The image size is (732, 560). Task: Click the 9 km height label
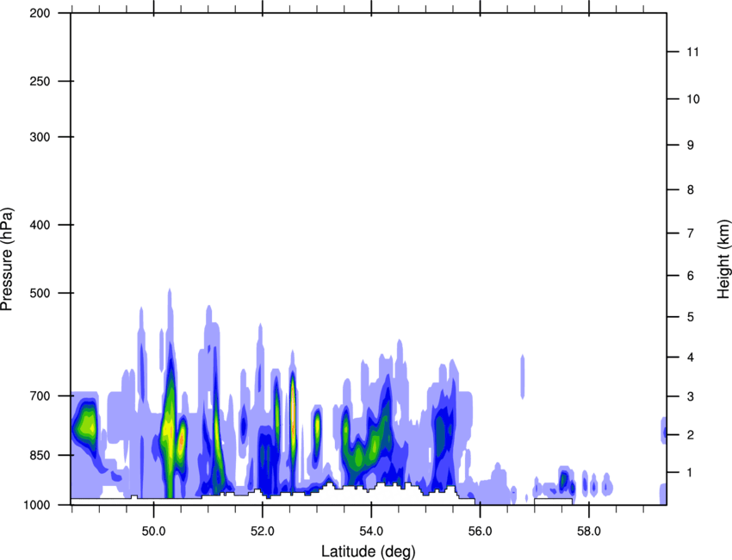[x=691, y=145]
